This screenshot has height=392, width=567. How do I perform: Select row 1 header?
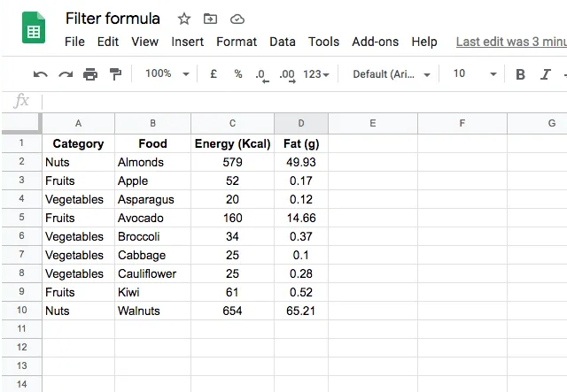click(x=21, y=143)
